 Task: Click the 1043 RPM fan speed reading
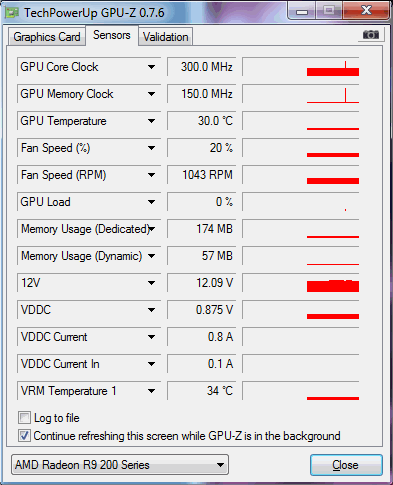coord(202,175)
